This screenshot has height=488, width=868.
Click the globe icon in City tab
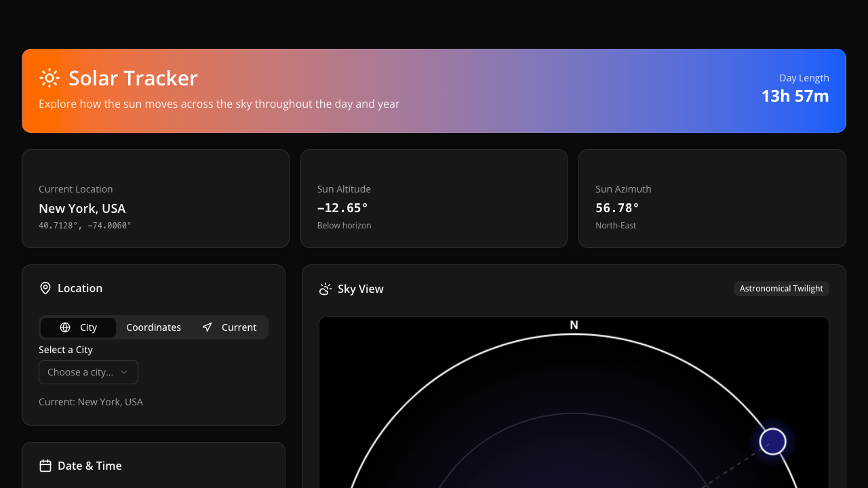[x=65, y=327]
